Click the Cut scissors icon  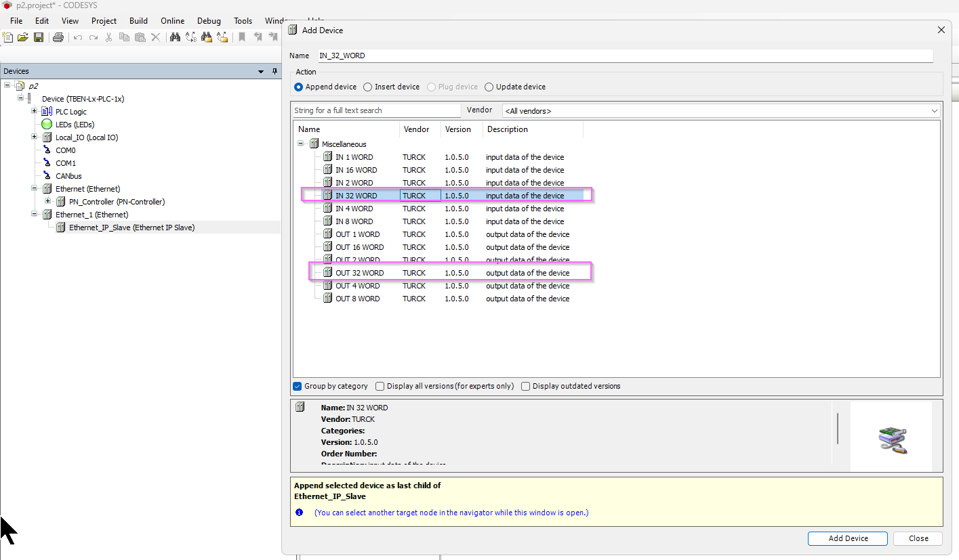(108, 37)
